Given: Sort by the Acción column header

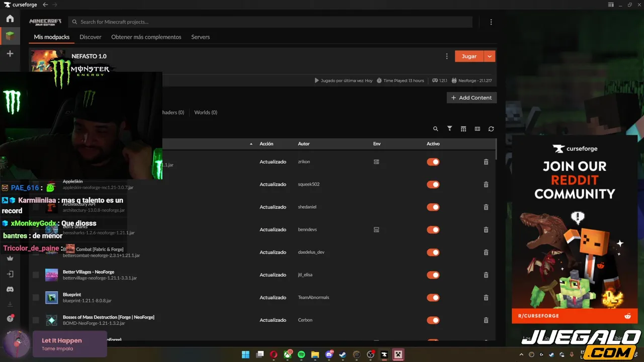Looking at the screenshot, I should click(x=267, y=144).
